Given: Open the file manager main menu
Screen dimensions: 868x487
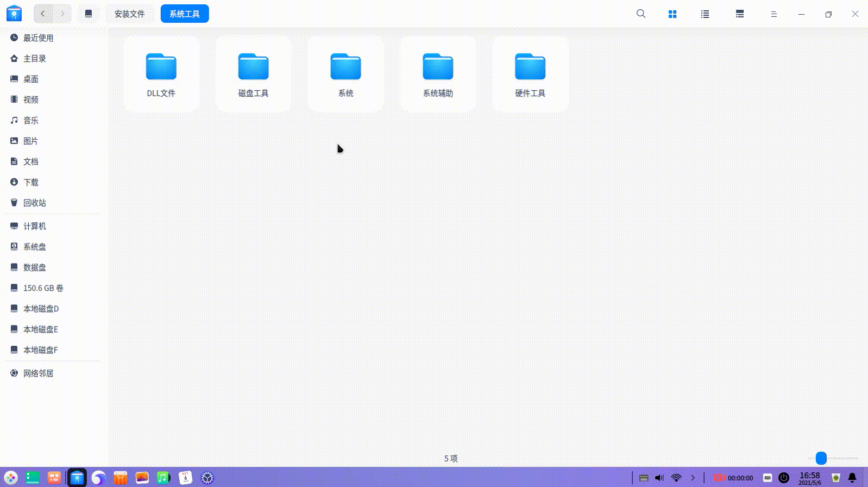Looking at the screenshot, I should pyautogui.click(x=774, y=14).
